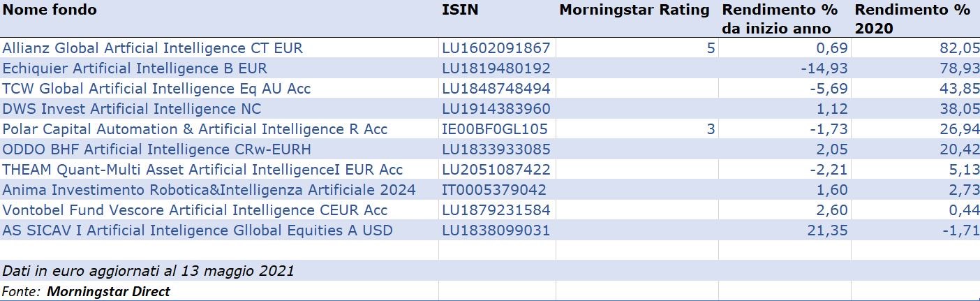Click Polar Capital Automation & Artificial Intelligence fund

click(195, 129)
